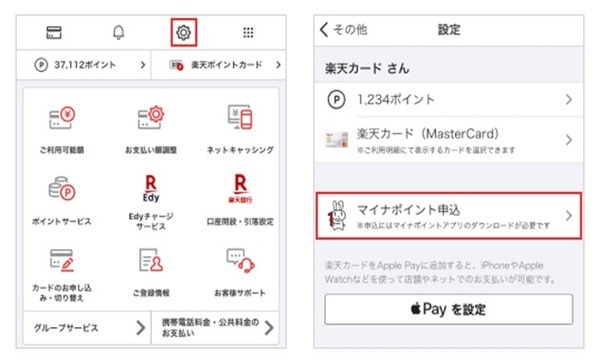Click the ご登録情報 label text
The width and height of the screenshot is (600, 362).
pyautogui.click(x=151, y=293)
